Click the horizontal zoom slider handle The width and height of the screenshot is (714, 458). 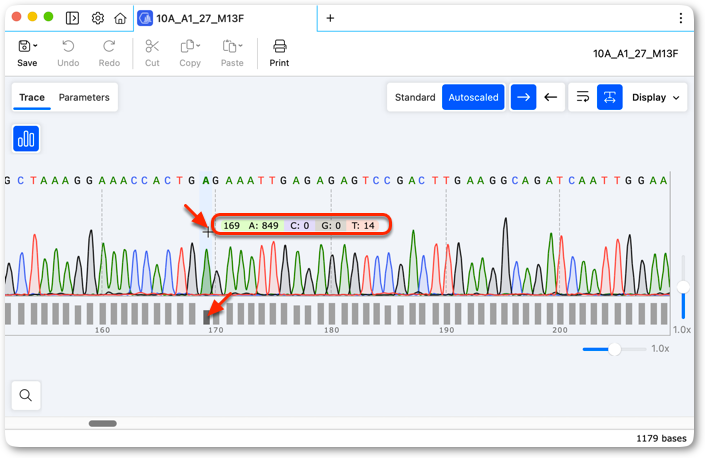615,349
